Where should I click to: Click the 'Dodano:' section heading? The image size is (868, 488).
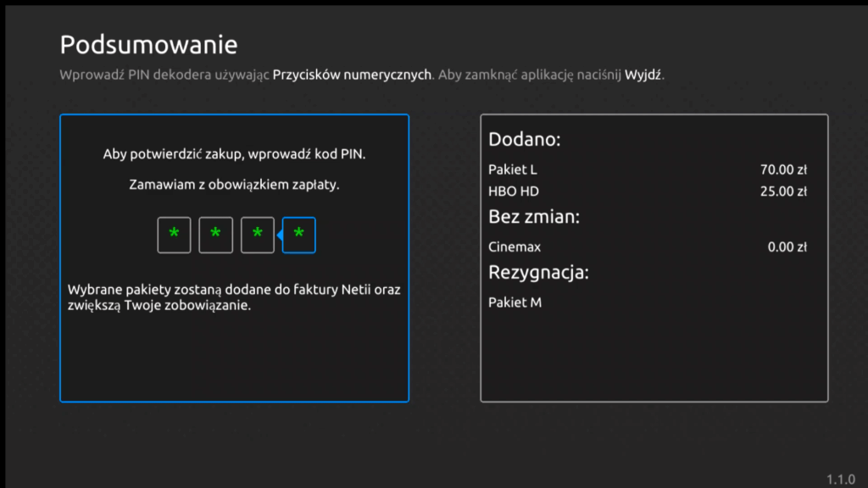[525, 140]
